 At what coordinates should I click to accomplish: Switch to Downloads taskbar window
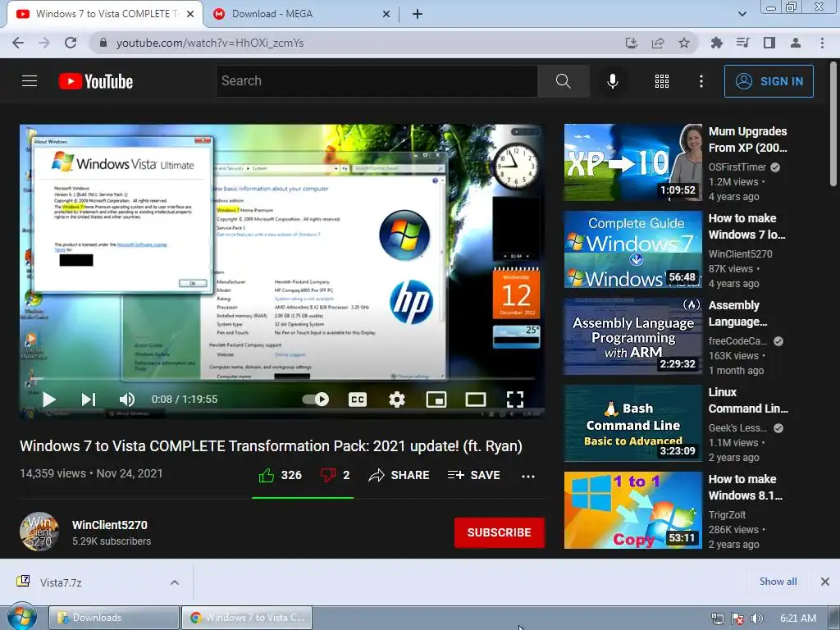coord(113,618)
